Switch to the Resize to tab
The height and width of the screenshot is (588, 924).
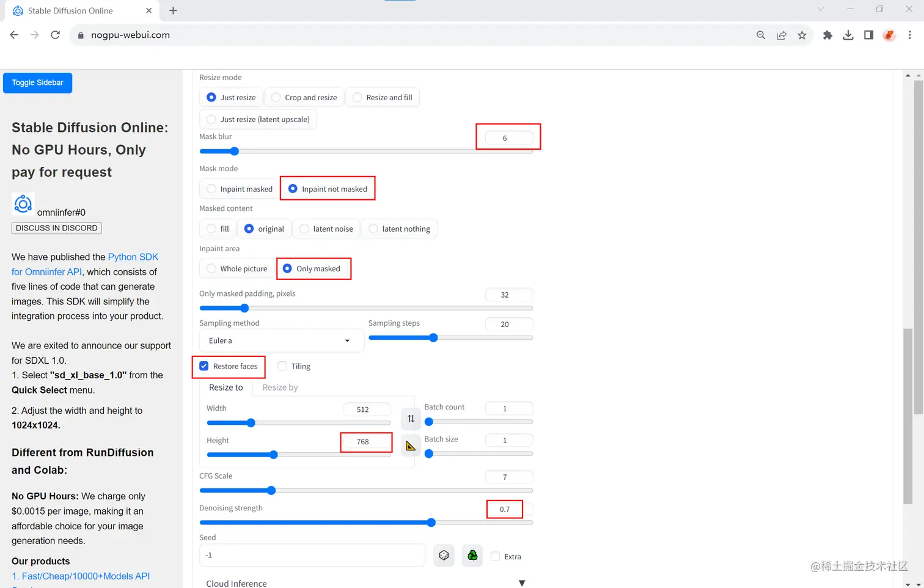(226, 388)
